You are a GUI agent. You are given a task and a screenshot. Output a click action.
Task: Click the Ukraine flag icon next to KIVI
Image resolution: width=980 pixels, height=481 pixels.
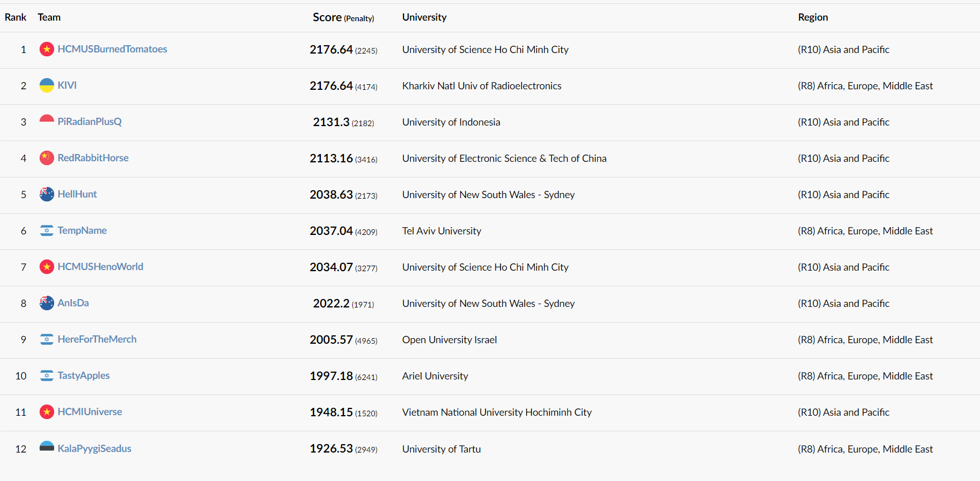coord(47,85)
